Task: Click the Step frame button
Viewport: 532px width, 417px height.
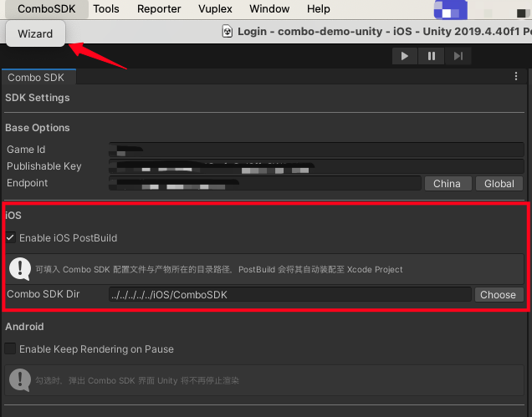Action: (x=458, y=56)
